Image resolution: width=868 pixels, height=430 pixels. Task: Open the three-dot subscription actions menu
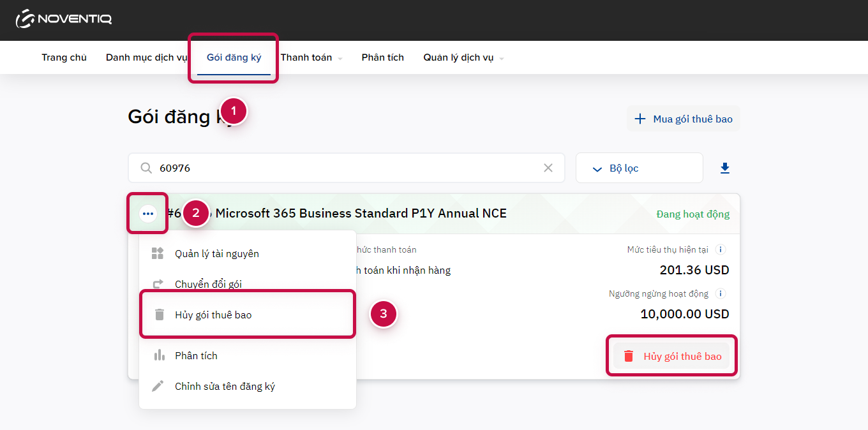click(148, 214)
